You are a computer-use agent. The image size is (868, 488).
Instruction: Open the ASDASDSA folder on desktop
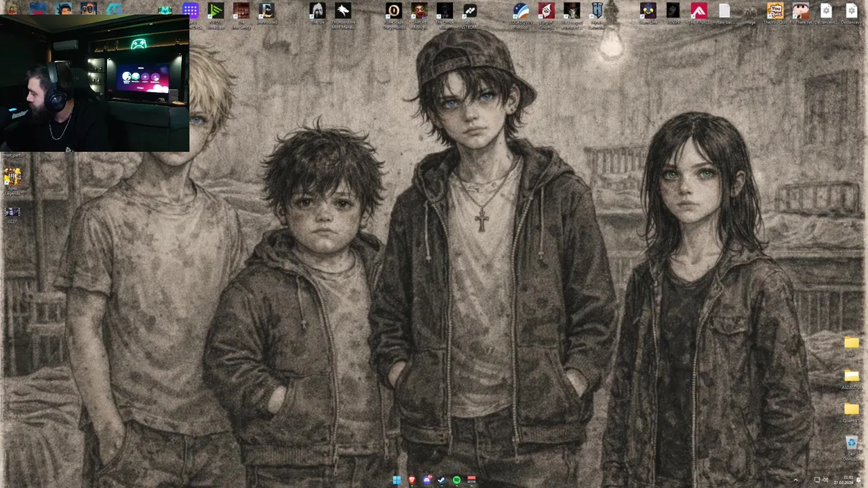click(x=851, y=380)
